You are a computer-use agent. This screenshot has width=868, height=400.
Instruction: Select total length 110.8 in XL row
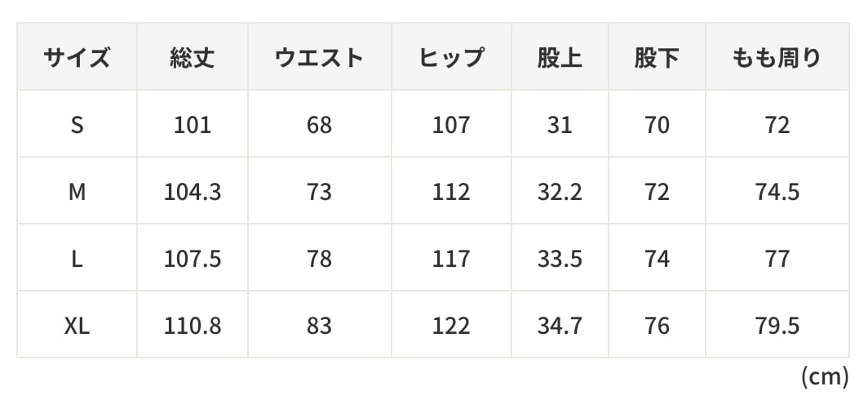[193, 326]
